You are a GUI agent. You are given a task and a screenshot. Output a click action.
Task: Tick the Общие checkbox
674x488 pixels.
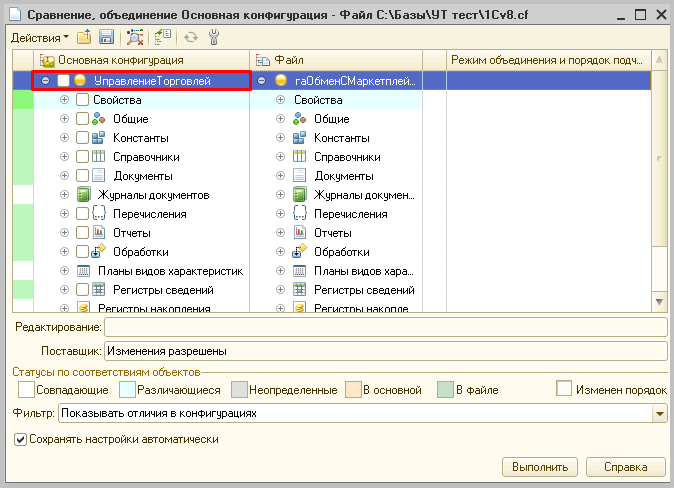coord(82,119)
